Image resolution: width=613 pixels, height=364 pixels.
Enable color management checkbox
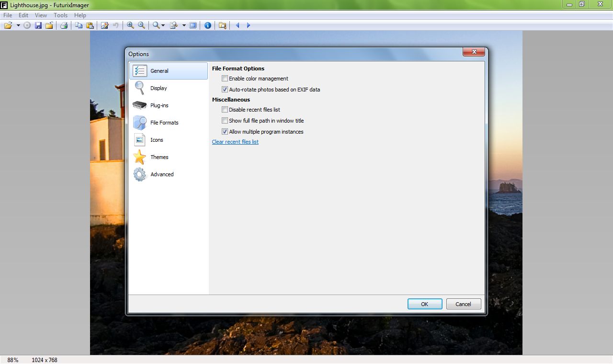pos(225,79)
